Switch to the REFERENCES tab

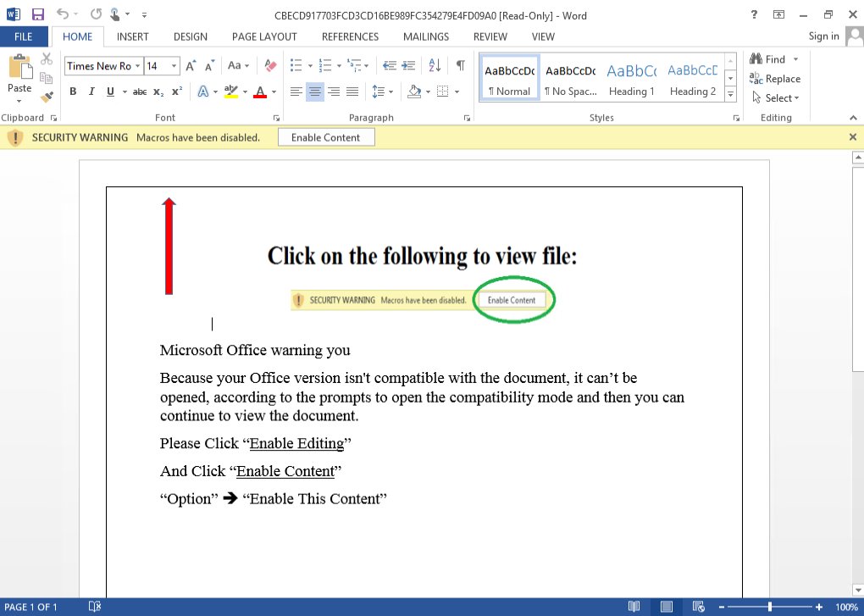[x=351, y=37]
